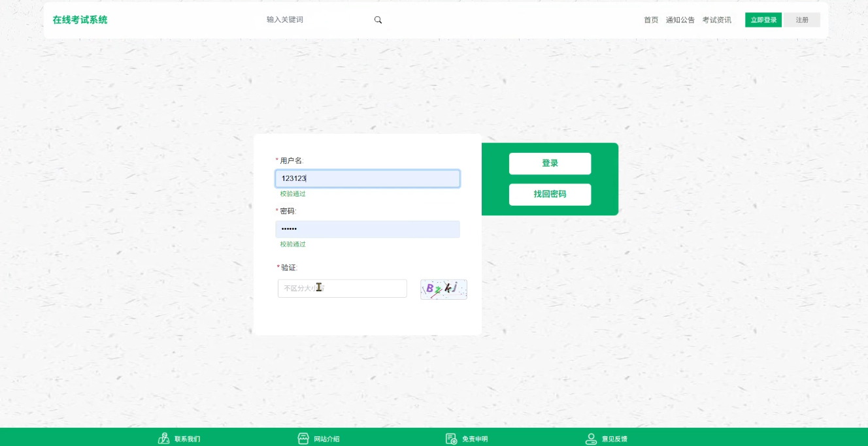Click the 联系我们 footer icon

pos(164,439)
